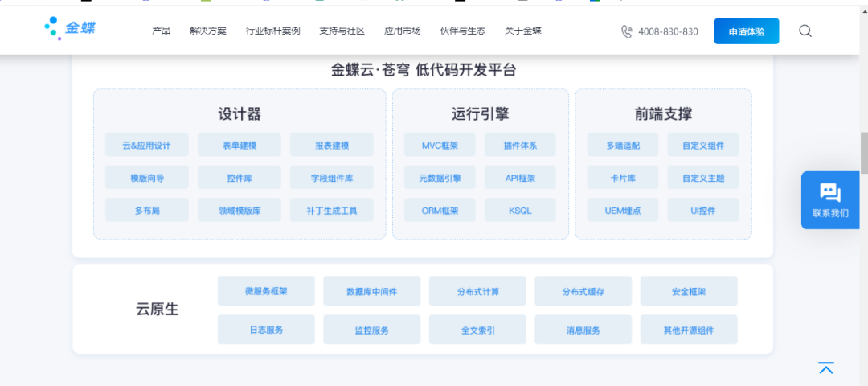Select the 多端适配 tile

click(623, 146)
